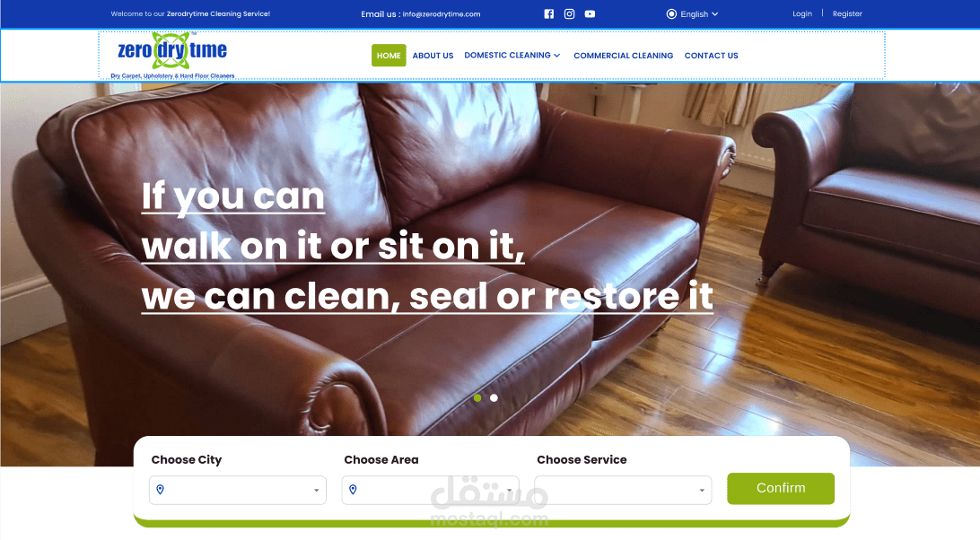
Task: Click the Contact Us link
Action: [712, 56]
